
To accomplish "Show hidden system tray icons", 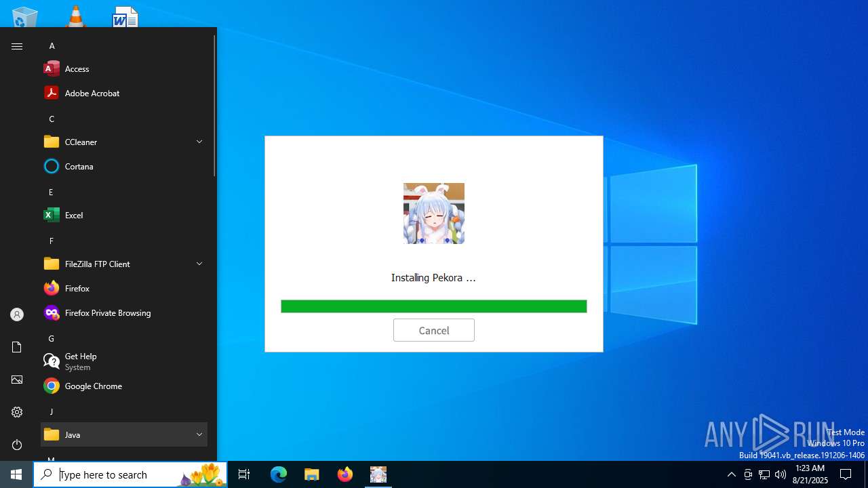I will coord(731,474).
